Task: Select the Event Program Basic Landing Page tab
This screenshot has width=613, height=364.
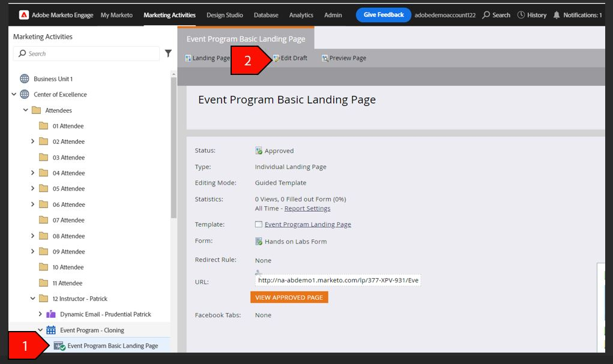Action: [246, 38]
